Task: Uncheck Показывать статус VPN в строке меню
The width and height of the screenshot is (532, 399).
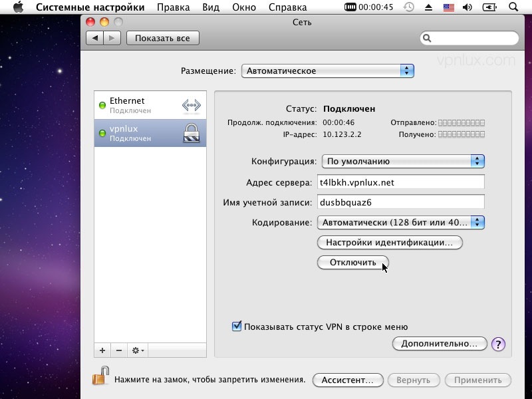Action: [x=237, y=327]
